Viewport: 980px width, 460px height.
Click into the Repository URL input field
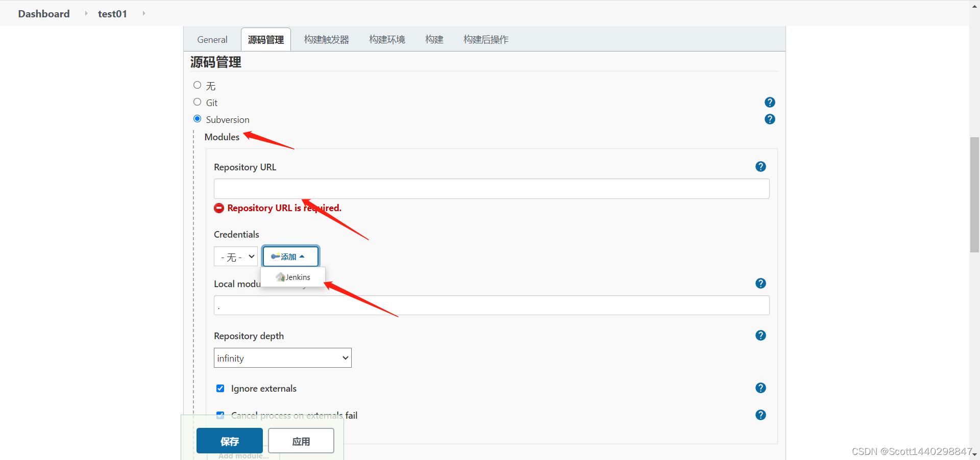tap(492, 189)
